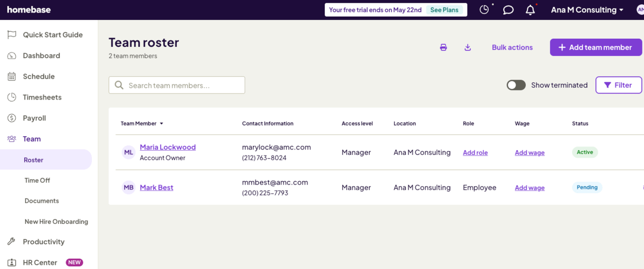Select Time Off under Team
644x269 pixels.
37,180
